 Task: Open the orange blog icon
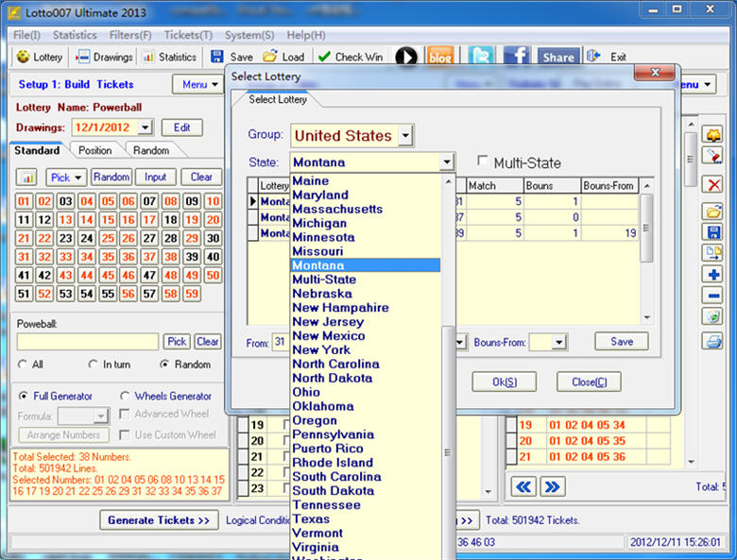(x=440, y=57)
